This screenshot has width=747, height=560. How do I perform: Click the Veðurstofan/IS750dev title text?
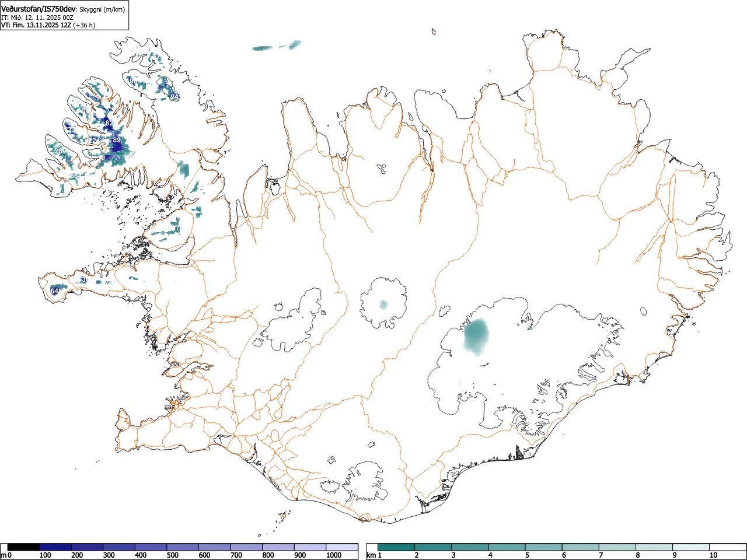click(x=39, y=9)
